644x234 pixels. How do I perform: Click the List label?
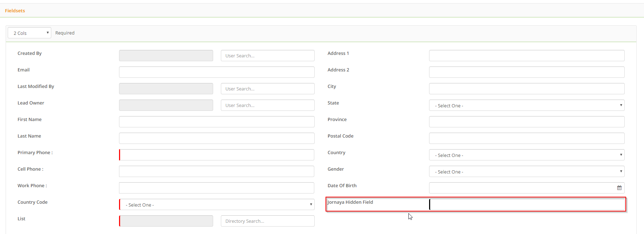tap(21, 219)
